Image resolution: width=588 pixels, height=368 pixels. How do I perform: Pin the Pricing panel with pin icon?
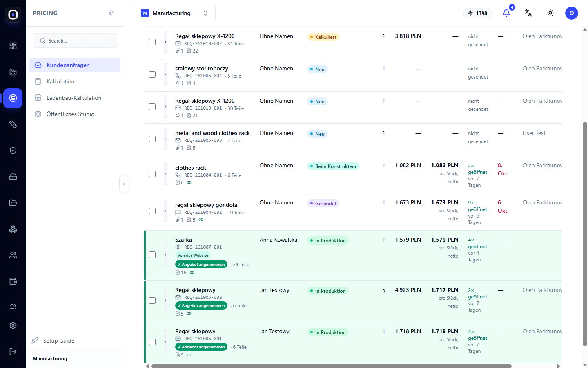[x=111, y=13]
